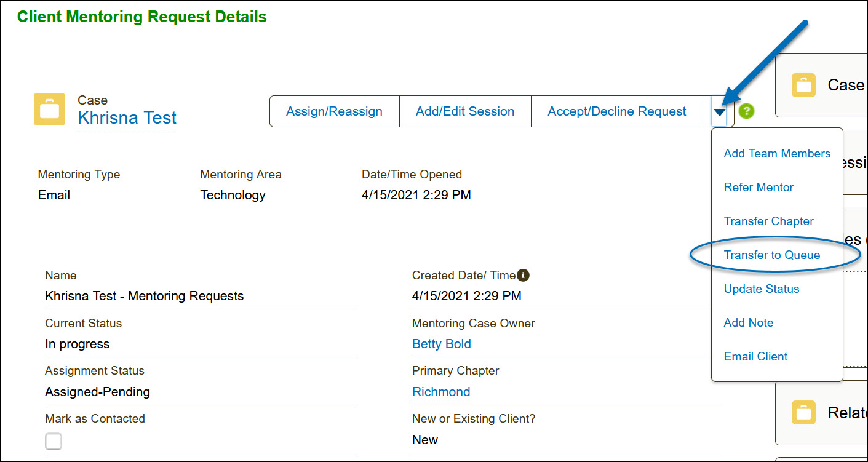The image size is (868, 462).
Task: Select Transfer to Queue from menu
Action: (x=771, y=255)
